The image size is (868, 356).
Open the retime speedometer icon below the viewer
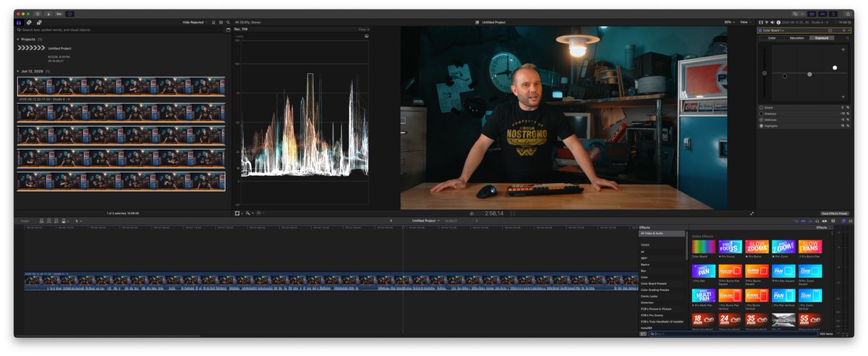tap(258, 213)
